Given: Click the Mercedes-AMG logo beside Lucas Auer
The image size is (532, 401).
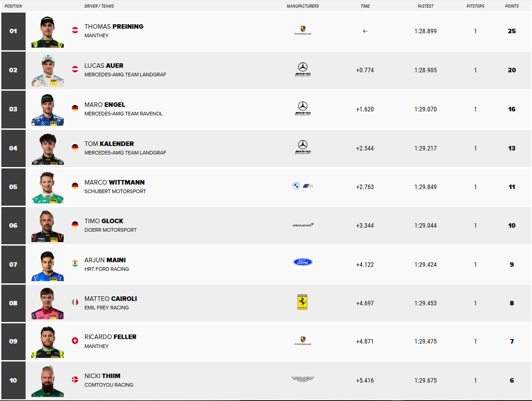Looking at the screenshot, I should tap(303, 70).
